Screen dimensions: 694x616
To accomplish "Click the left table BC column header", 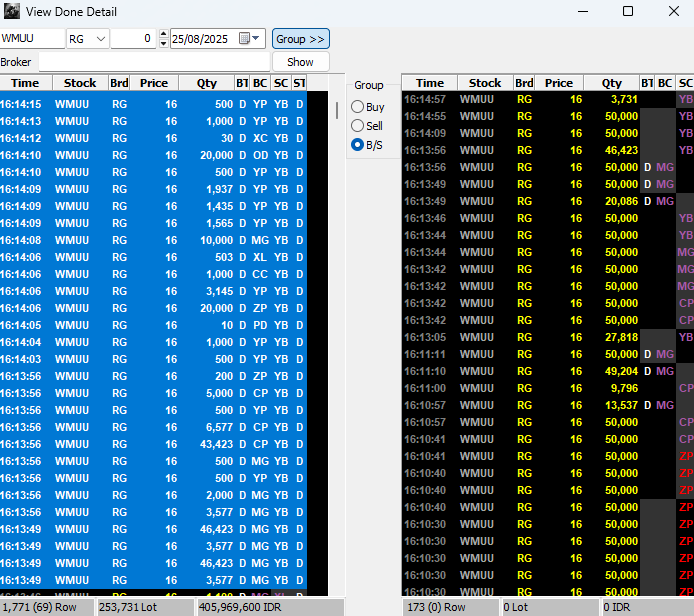I will 260,83.
